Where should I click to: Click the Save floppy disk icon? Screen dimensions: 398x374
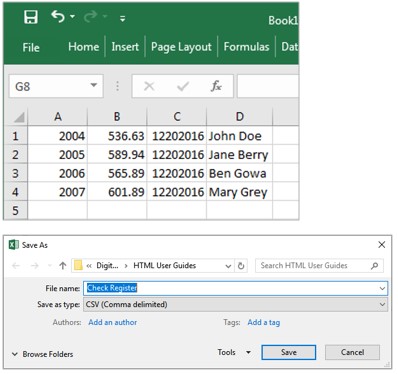tap(31, 17)
